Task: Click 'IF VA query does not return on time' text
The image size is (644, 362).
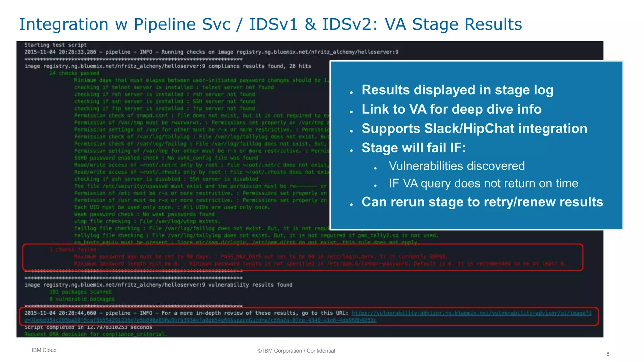Action: point(483,183)
